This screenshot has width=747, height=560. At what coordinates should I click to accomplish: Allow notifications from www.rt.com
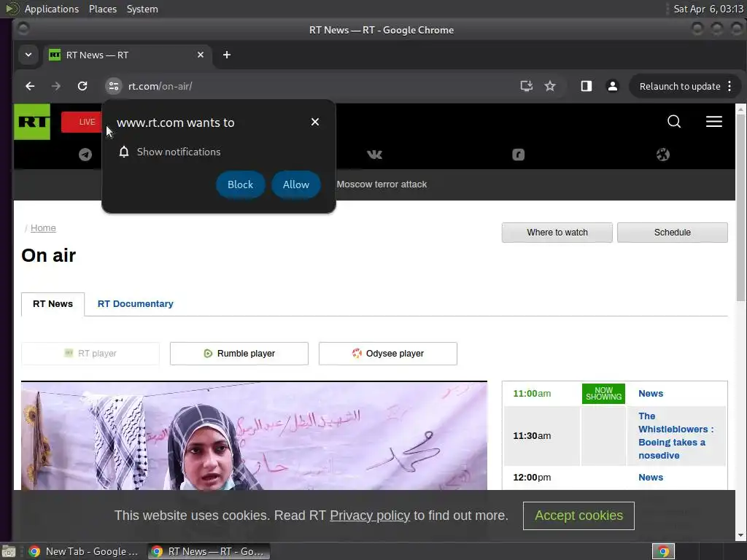click(x=296, y=184)
